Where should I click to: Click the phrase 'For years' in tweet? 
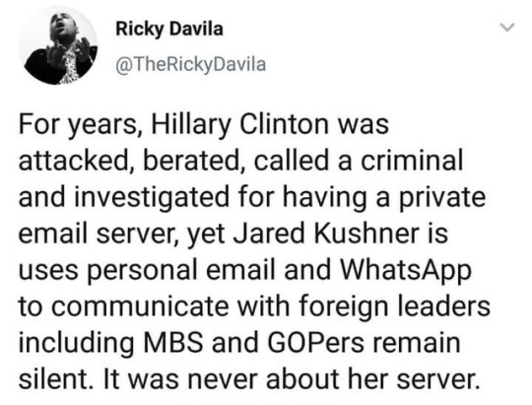(77, 125)
